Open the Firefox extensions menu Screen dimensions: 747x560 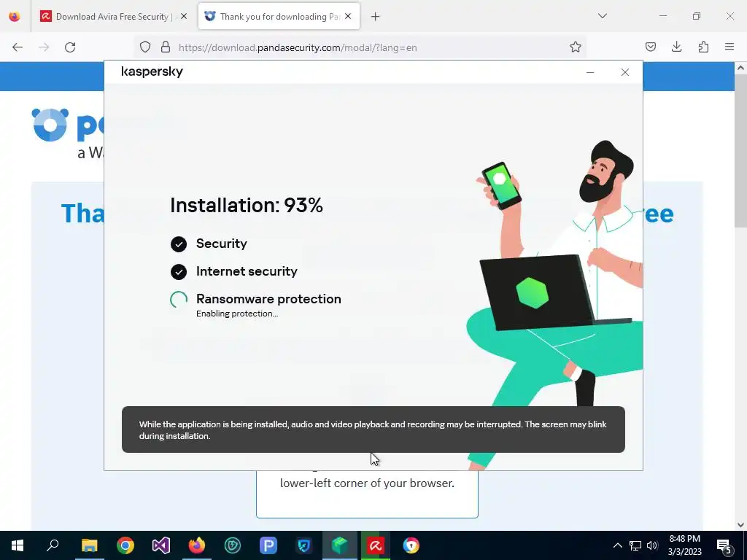pyautogui.click(x=703, y=47)
